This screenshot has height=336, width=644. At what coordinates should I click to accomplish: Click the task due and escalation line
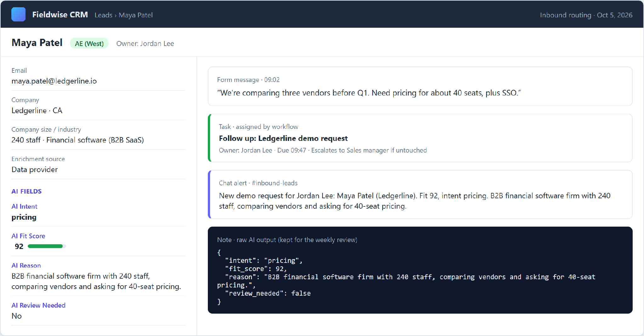[x=323, y=150]
